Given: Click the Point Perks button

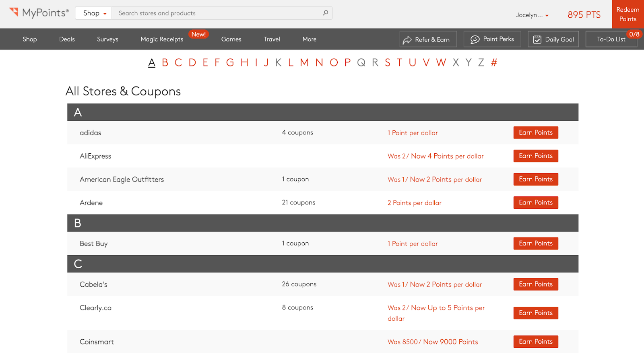Looking at the screenshot, I should 492,39.
